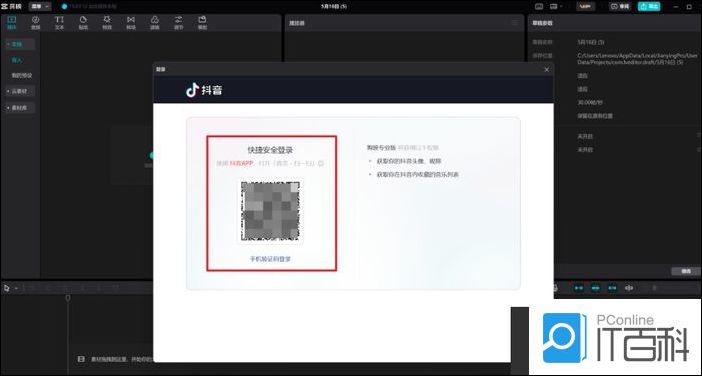Open the Templates (模板) tab icon
The height and width of the screenshot is (376, 702).
click(x=202, y=22)
